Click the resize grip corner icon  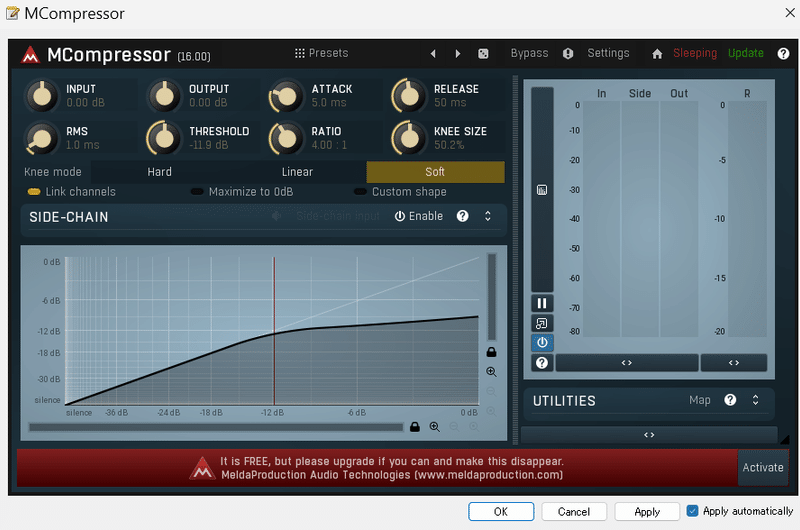784,439
